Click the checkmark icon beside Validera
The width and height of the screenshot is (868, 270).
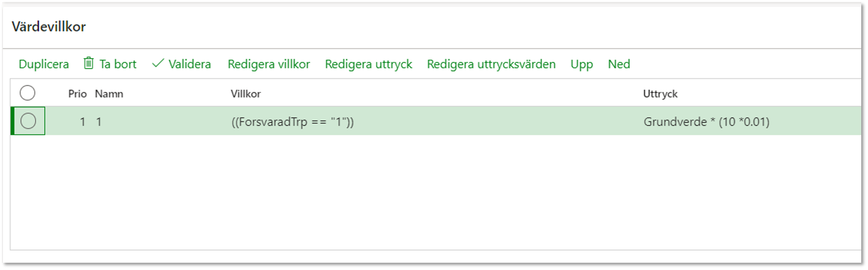[158, 63]
